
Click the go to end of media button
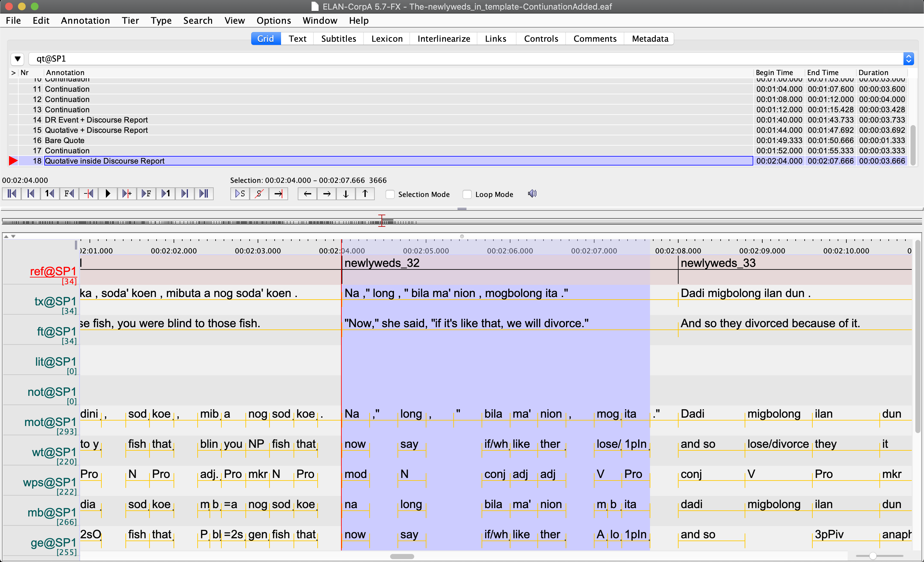(x=204, y=194)
